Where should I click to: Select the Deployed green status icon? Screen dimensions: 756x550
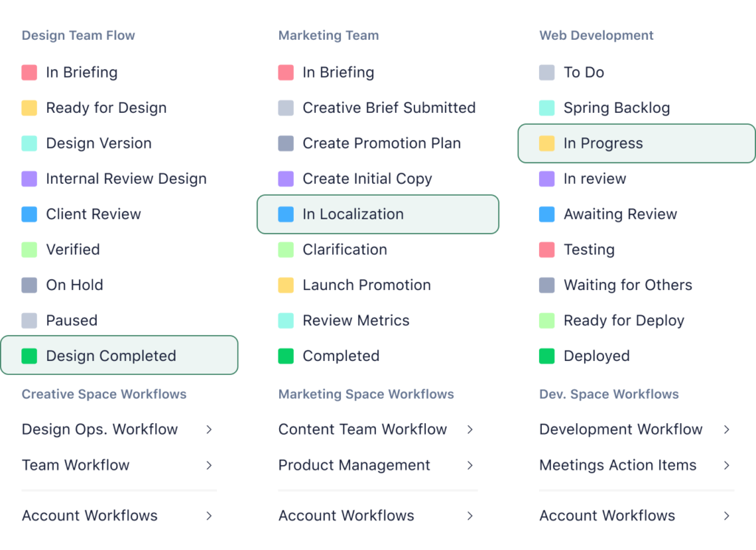pyautogui.click(x=546, y=355)
